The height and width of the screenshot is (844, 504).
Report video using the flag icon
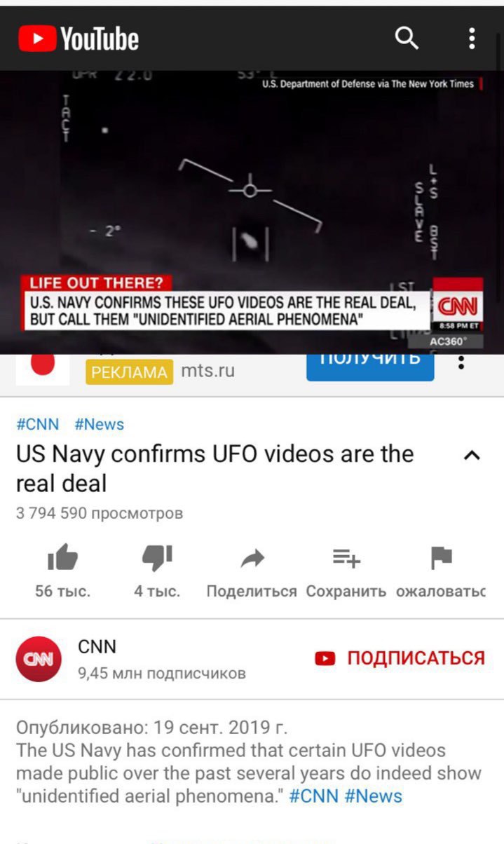point(441,558)
